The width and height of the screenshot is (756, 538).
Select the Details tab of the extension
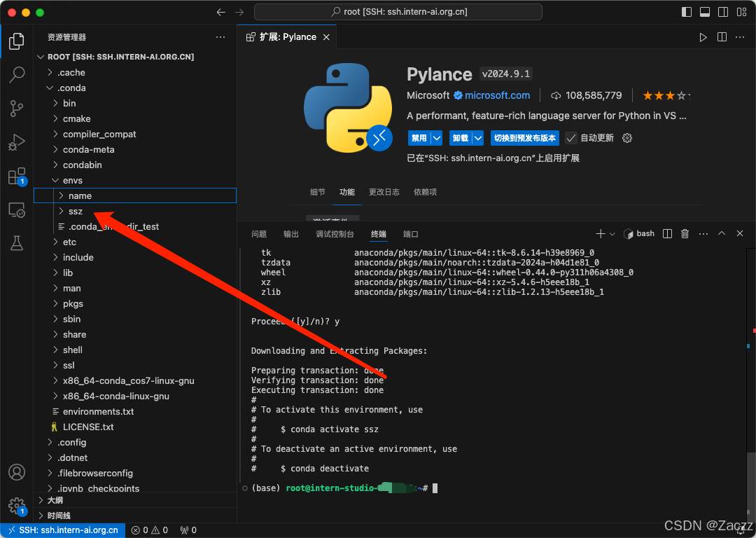point(318,192)
